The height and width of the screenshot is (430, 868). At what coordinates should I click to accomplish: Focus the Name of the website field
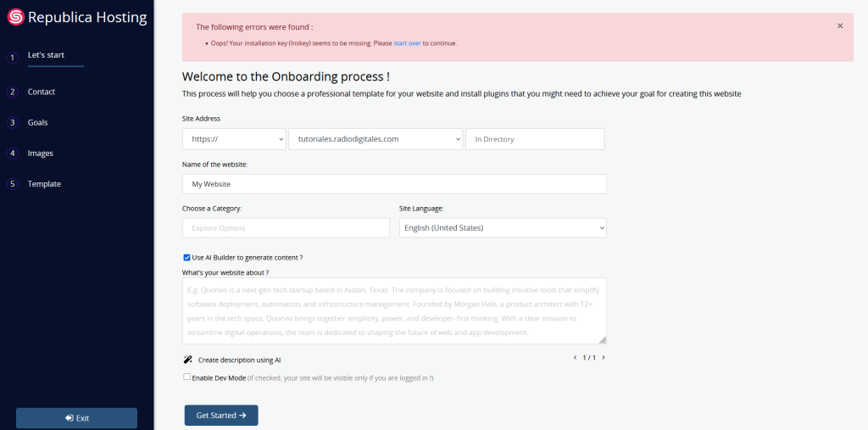pyautogui.click(x=394, y=184)
